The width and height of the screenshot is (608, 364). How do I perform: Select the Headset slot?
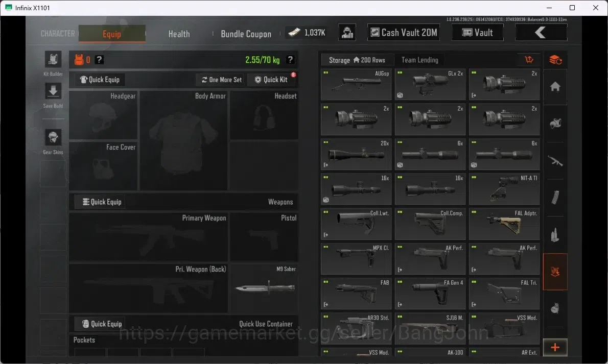[x=264, y=115]
